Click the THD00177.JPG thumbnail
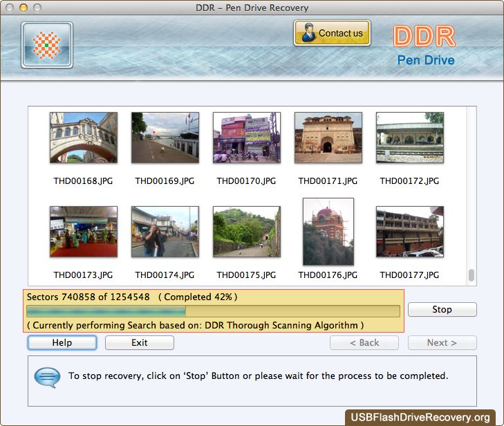Screen dimensions: 504x426 [410, 232]
